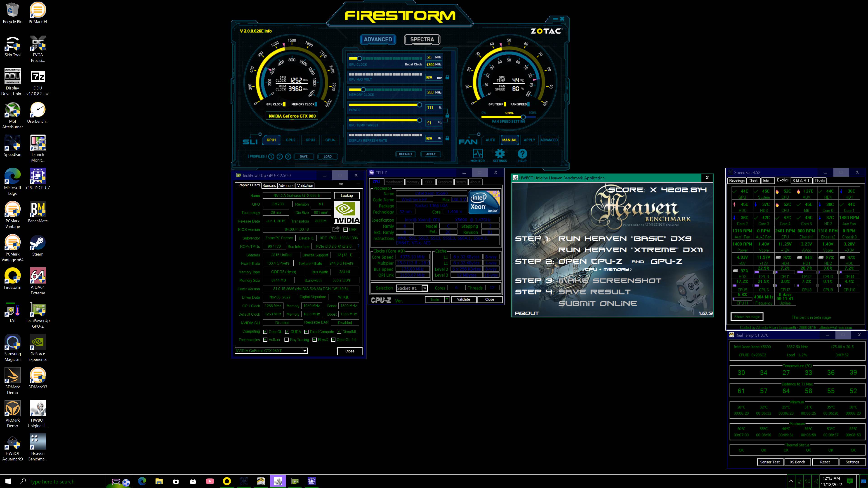
Task: Open the GPU-Z hamburger menu icon
Action: pyautogui.click(x=358, y=184)
